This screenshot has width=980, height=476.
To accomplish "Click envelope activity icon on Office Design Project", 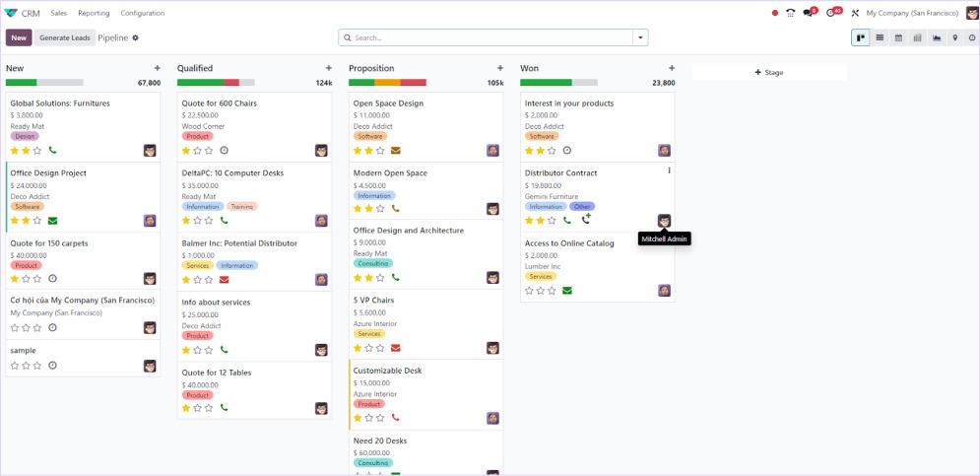I will click(x=52, y=220).
